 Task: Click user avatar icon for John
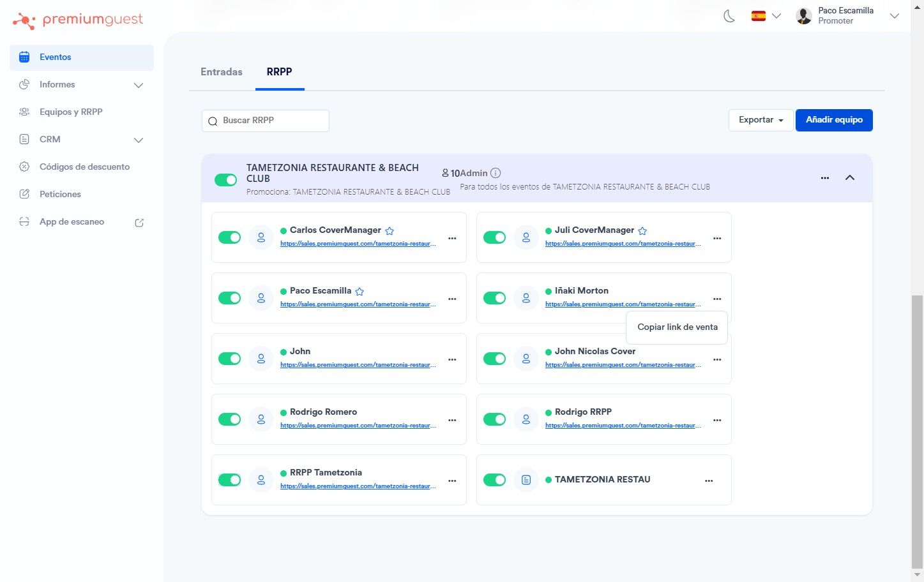coord(261,359)
